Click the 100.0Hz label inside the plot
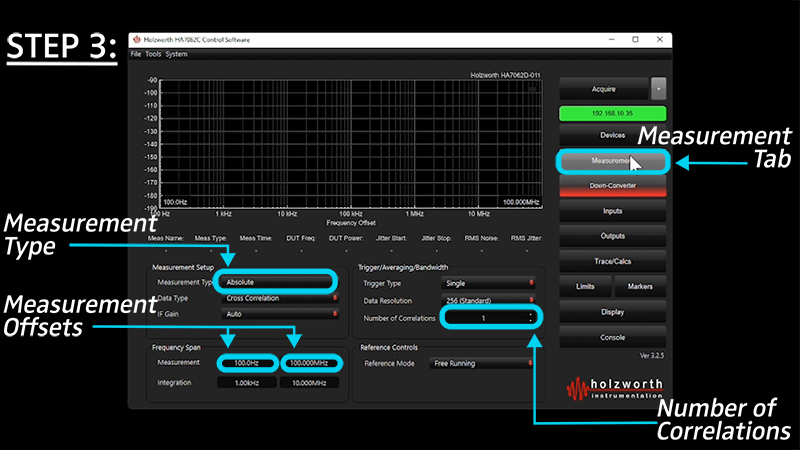Screen dimensions: 800x450 [x=175, y=202]
